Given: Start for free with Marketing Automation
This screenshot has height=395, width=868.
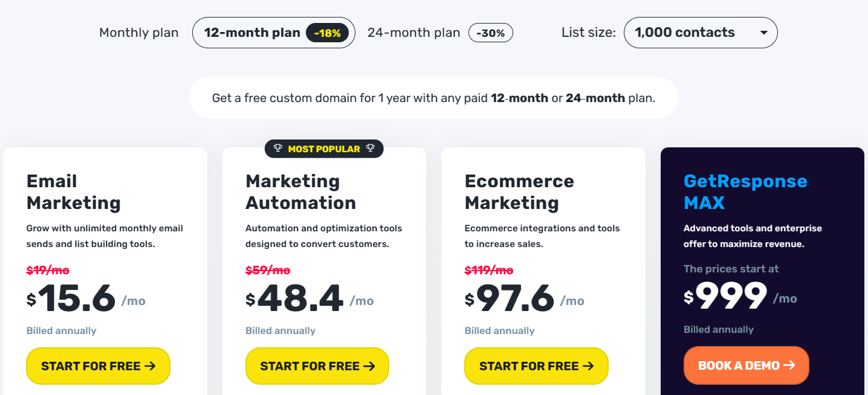Looking at the screenshot, I should point(317,366).
